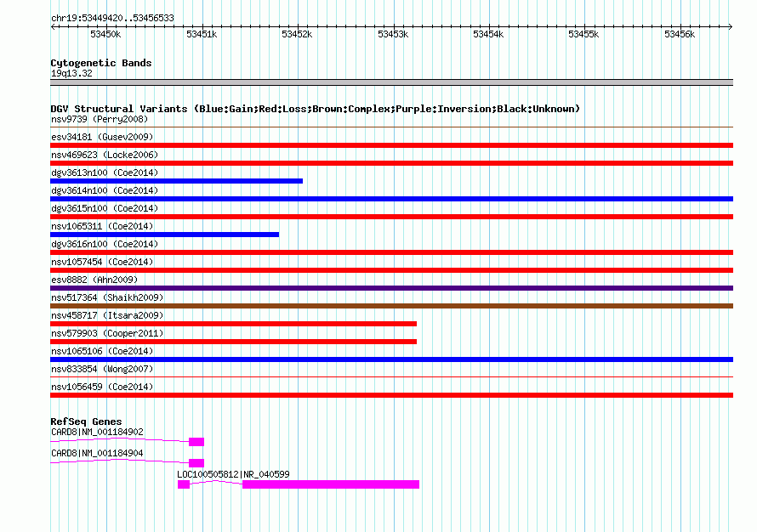Click the DGV Structural Variants track title
757x532 pixels.
click(x=316, y=109)
